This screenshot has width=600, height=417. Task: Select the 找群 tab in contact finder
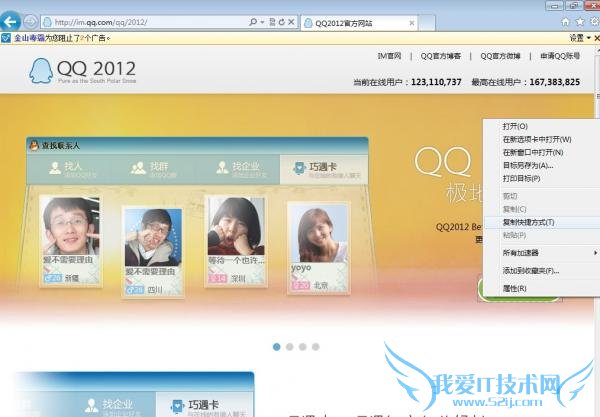154,169
